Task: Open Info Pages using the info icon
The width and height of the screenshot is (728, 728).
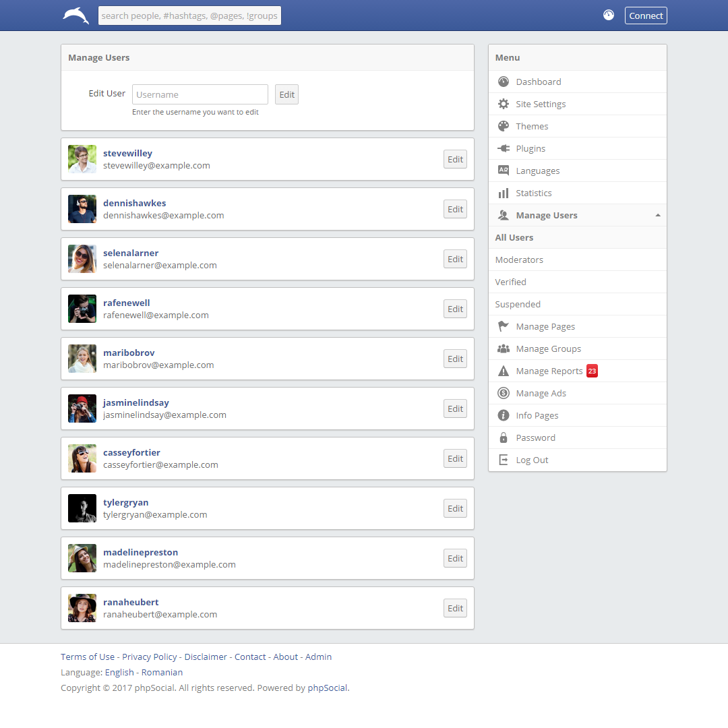Action: coord(502,415)
